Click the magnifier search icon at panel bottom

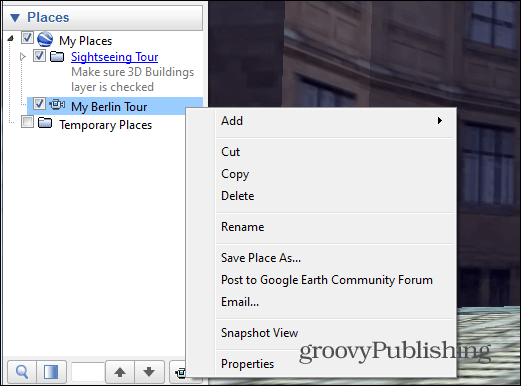pyautogui.click(x=22, y=372)
